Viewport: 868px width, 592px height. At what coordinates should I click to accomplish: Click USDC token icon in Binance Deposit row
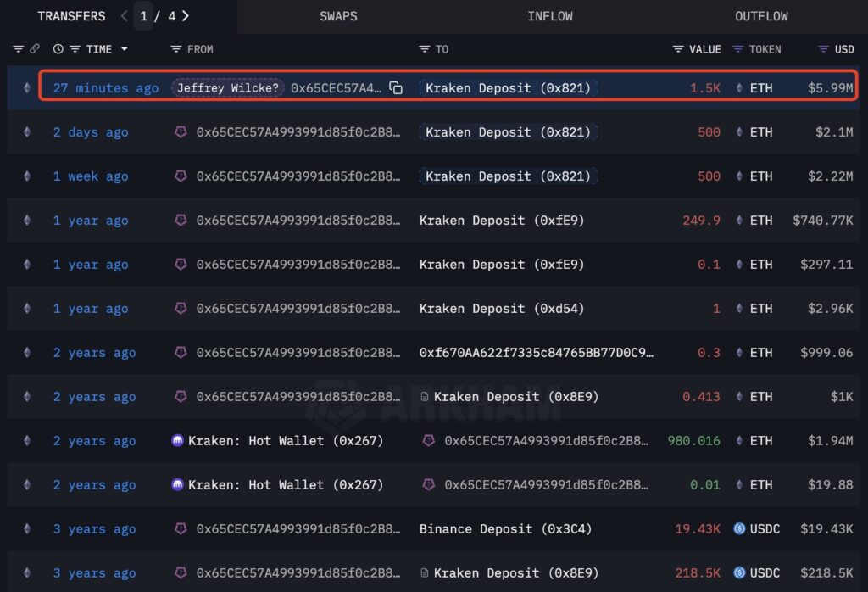[738, 529]
